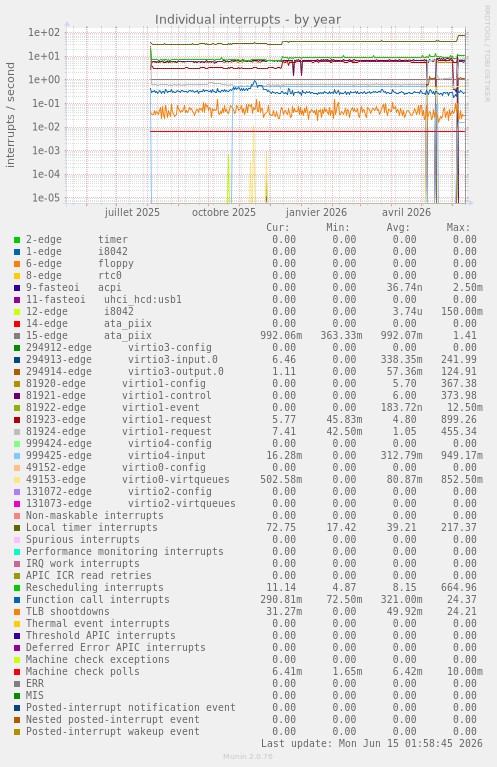Click the swatch for 8-edge rtc0
Viewport: 497px width, 767px height.
[x=17, y=276]
